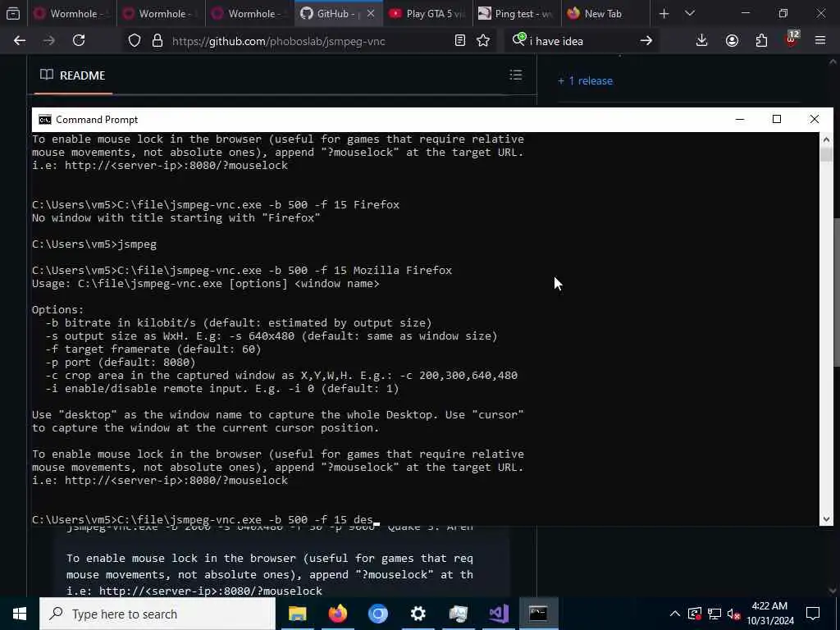
Task: Open the blue circular browser taskbar icon
Action: [x=377, y=614]
